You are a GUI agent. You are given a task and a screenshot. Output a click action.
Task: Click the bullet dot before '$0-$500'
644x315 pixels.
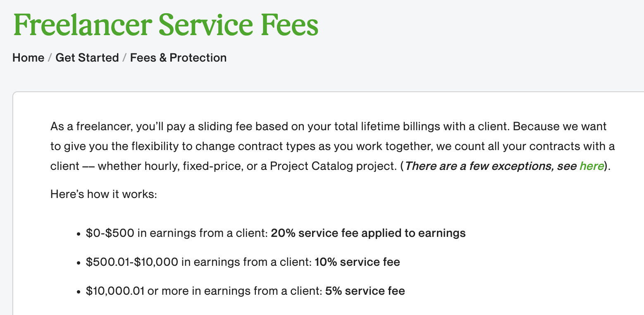(79, 234)
